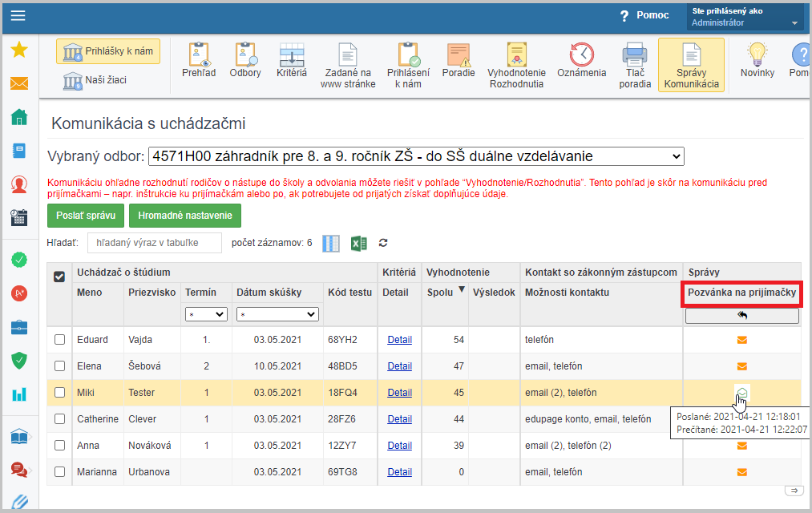Image resolution: width=812 pixels, height=513 pixels.
Task: Open the hamburger menu
Action: 18,15
